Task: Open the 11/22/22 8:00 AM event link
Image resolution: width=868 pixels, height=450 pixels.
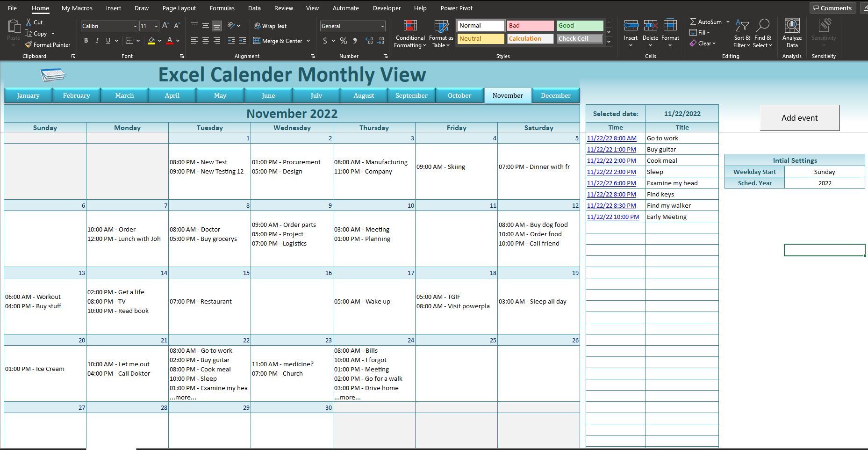Action: (612, 138)
